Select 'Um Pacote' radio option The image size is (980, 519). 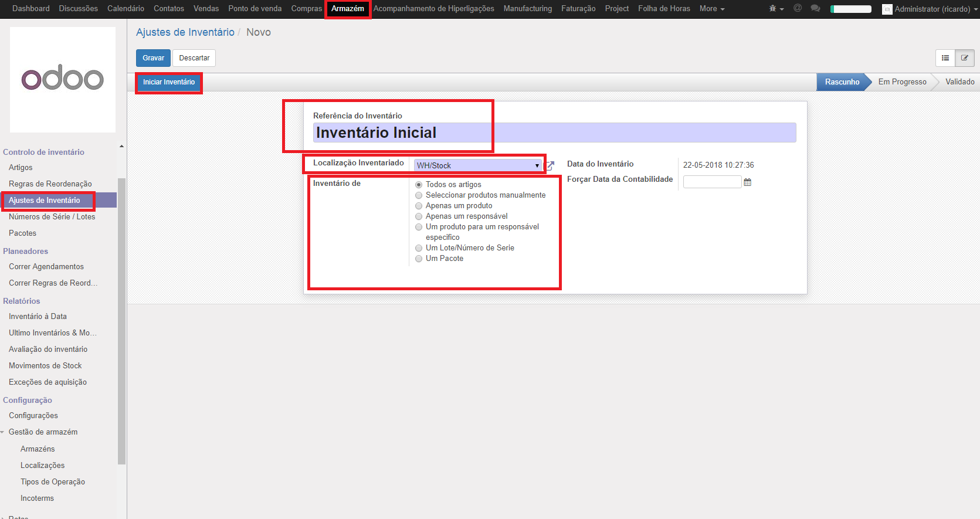tap(419, 259)
